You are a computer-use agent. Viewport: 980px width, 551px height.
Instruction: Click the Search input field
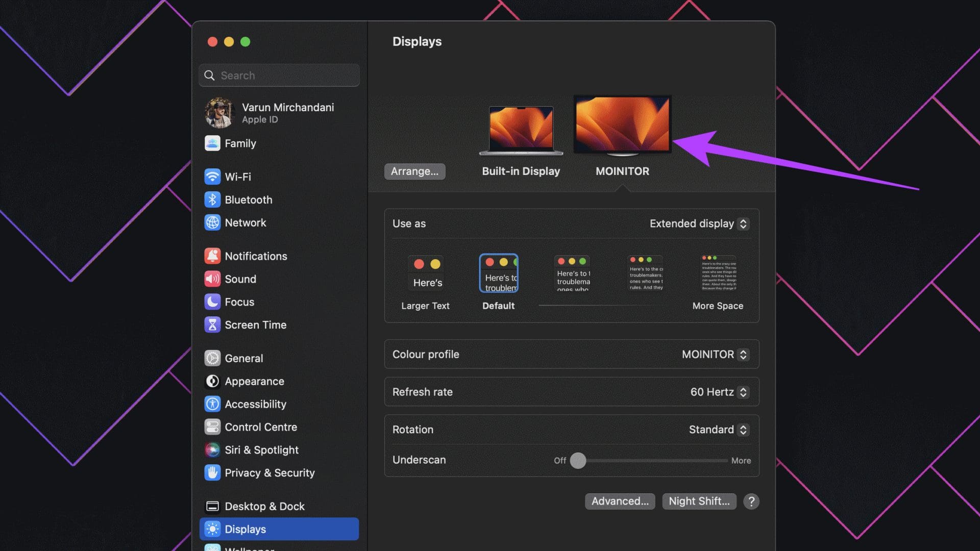(x=279, y=76)
